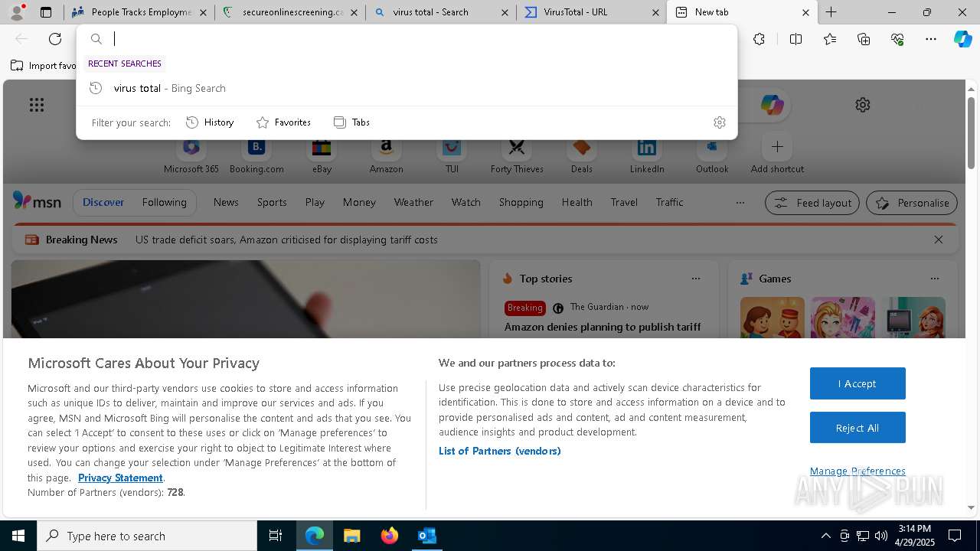Click I Accept cookie button

(857, 383)
